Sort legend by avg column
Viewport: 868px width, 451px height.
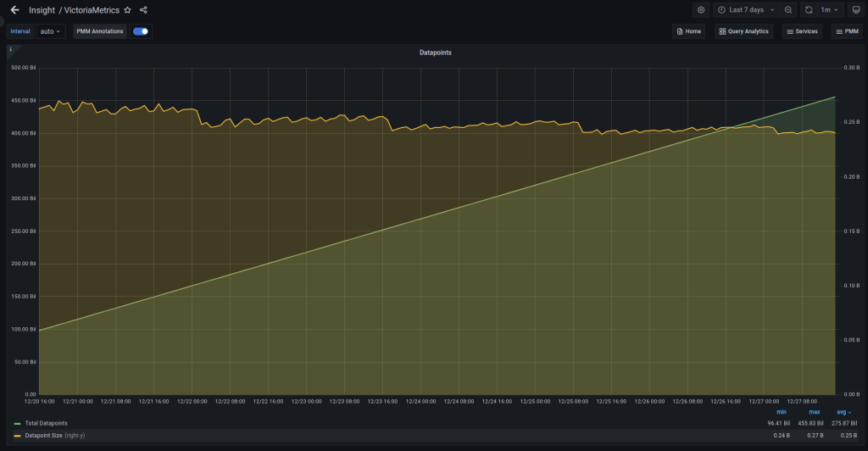tap(843, 412)
